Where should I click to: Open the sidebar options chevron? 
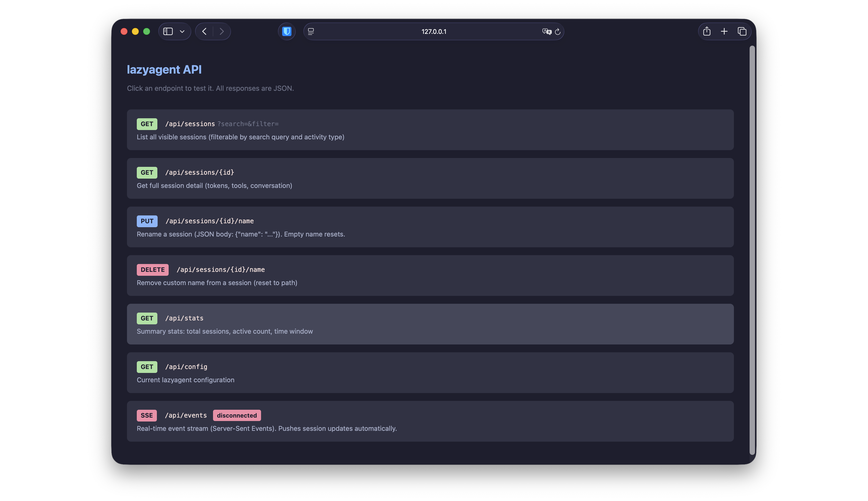[x=182, y=31]
